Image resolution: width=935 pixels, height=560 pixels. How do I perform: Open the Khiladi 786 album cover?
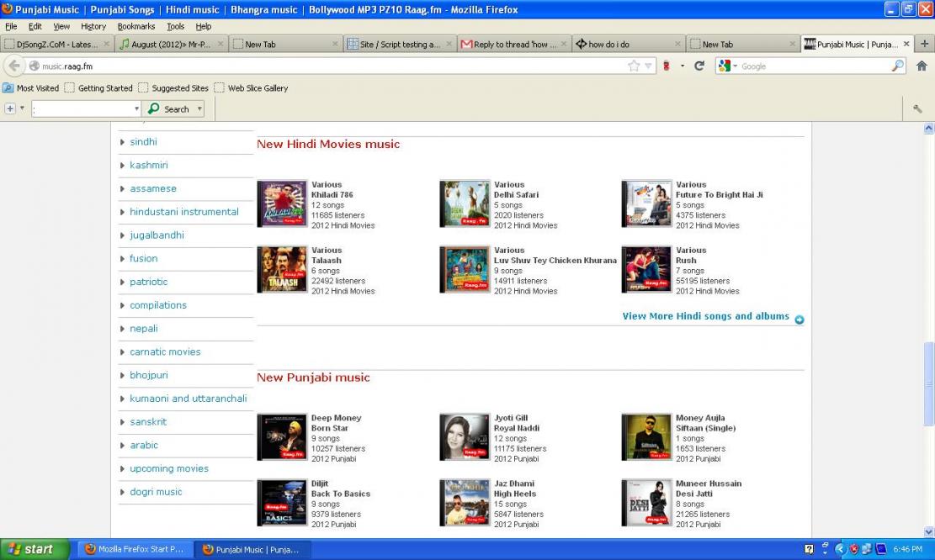[x=282, y=203]
